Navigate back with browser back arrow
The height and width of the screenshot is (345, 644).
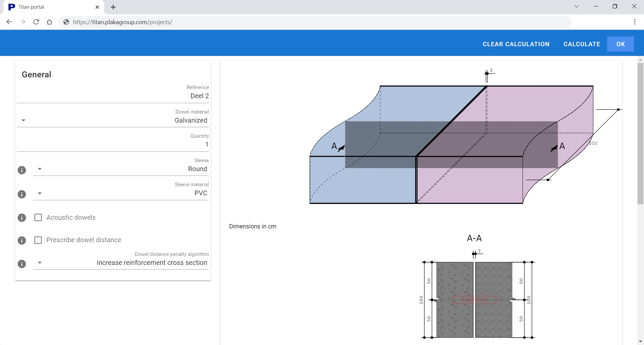(x=9, y=22)
